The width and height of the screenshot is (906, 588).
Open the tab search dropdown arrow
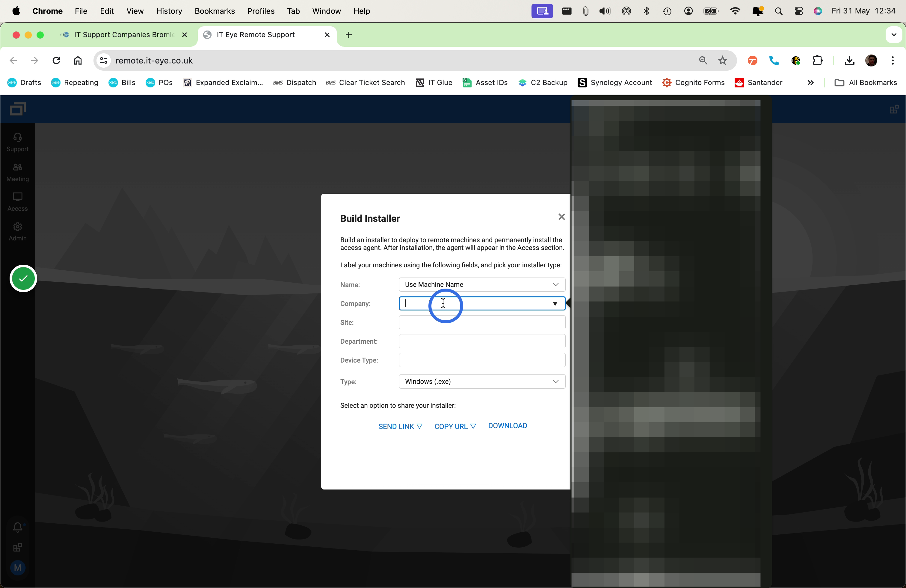pyautogui.click(x=894, y=35)
